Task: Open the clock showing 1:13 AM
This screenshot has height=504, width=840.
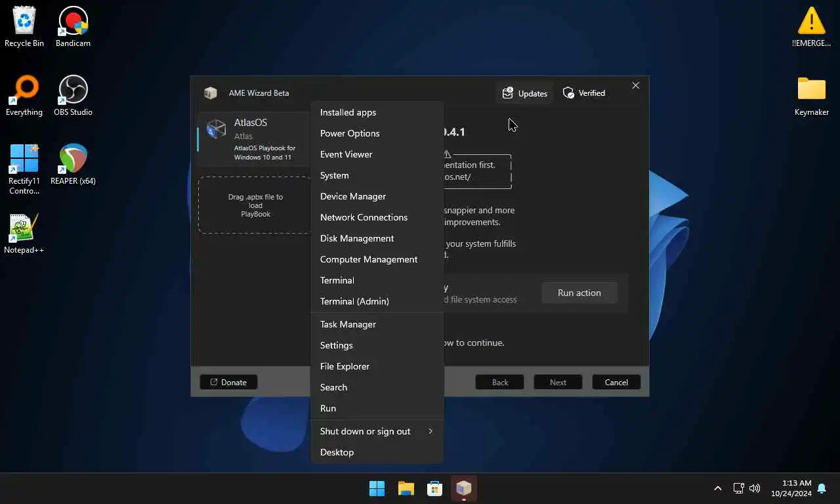Action: click(791, 488)
